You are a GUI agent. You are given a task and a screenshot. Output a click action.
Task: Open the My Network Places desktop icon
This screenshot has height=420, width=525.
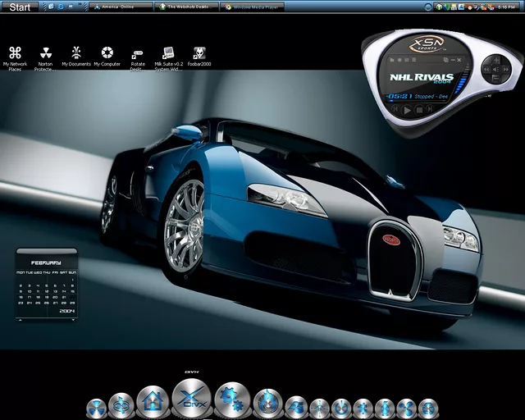[x=15, y=54]
